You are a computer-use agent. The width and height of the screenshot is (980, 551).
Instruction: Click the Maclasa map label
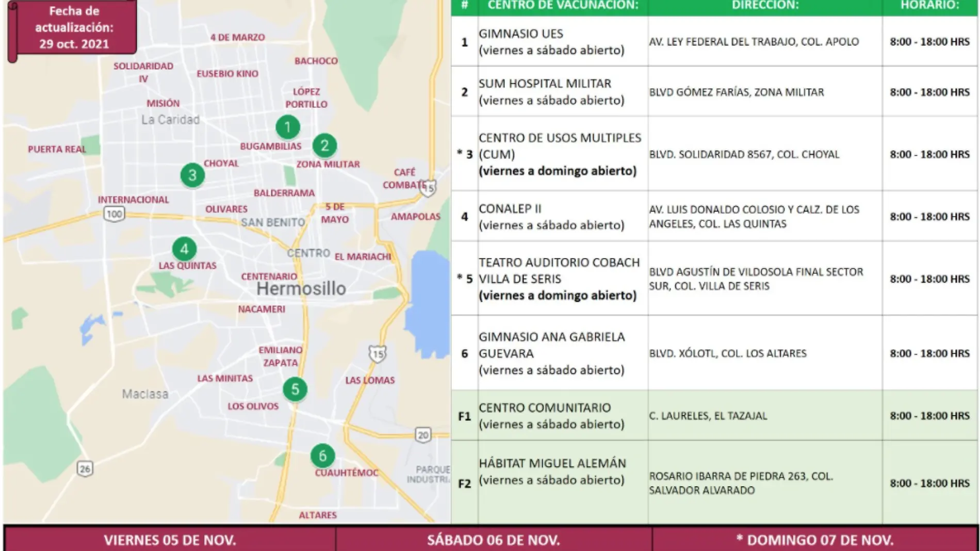(145, 394)
